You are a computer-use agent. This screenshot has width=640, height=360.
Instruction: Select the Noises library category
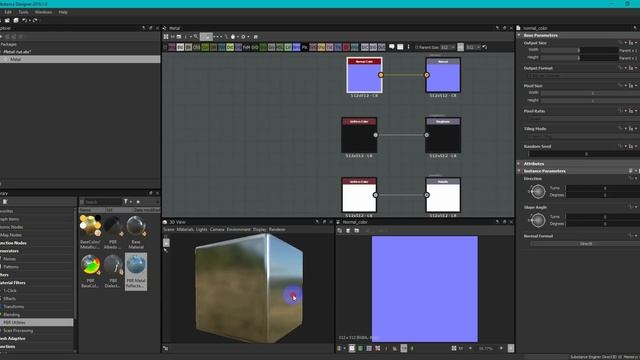tap(9, 259)
